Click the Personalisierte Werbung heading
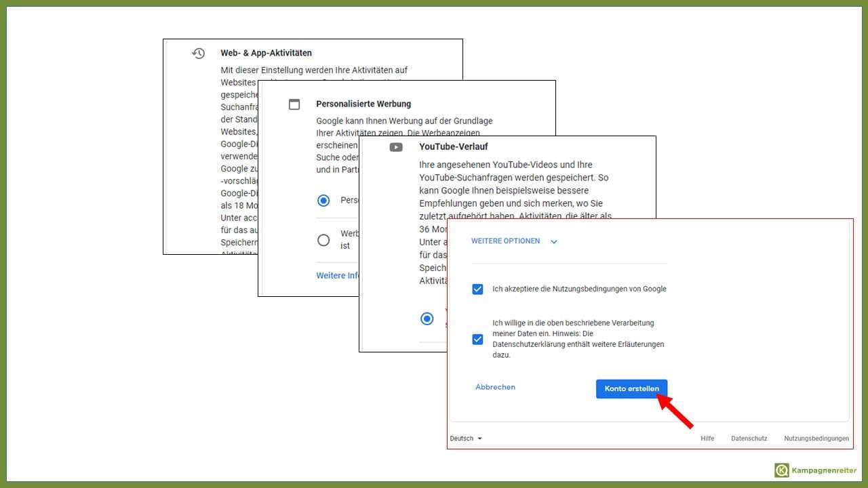 point(363,104)
